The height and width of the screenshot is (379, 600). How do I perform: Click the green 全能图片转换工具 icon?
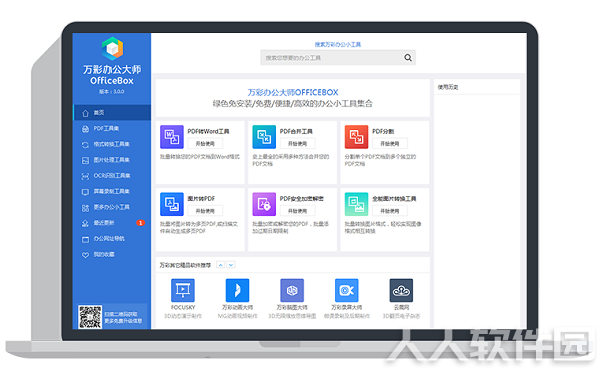coord(356,204)
